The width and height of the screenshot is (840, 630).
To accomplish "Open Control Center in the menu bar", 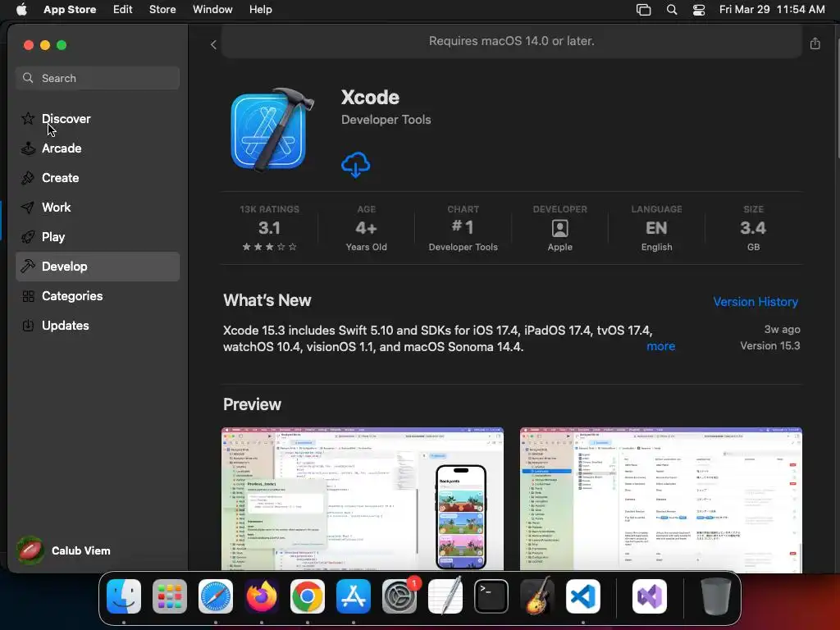I will coord(699,10).
